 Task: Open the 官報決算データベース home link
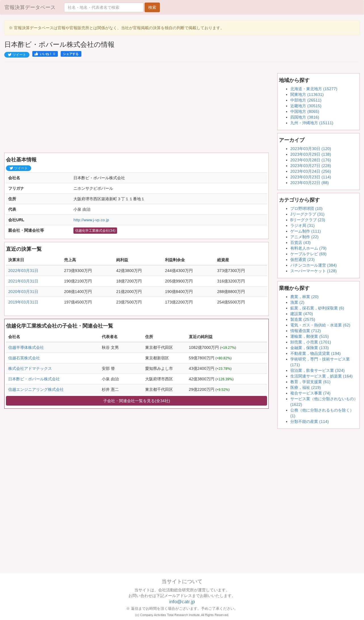(x=30, y=7)
